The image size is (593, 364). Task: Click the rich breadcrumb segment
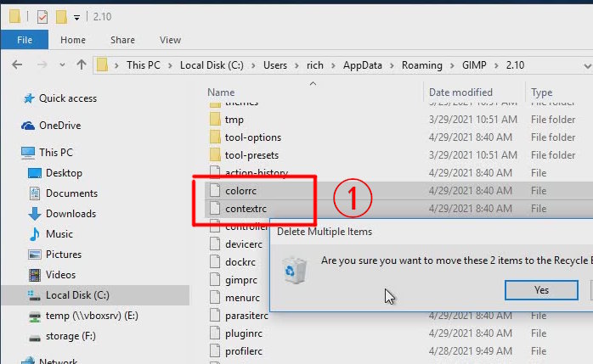[x=315, y=65]
